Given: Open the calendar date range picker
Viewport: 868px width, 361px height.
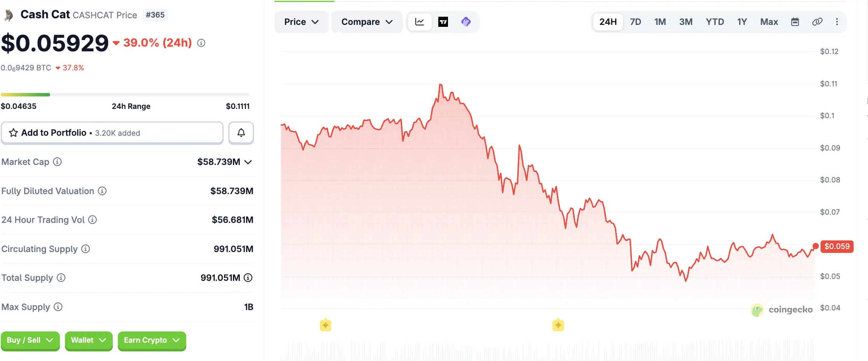Looking at the screenshot, I should (795, 22).
